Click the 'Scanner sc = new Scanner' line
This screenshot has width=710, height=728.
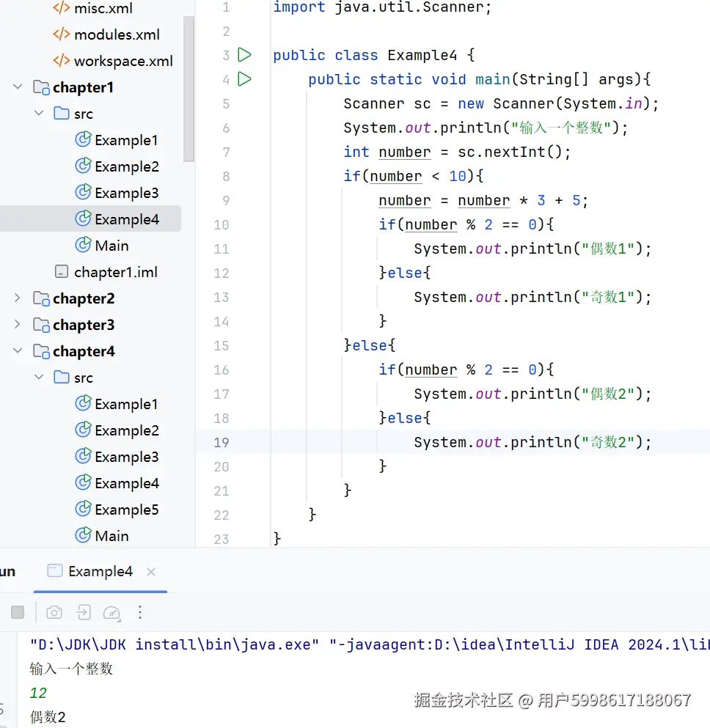[501, 103]
